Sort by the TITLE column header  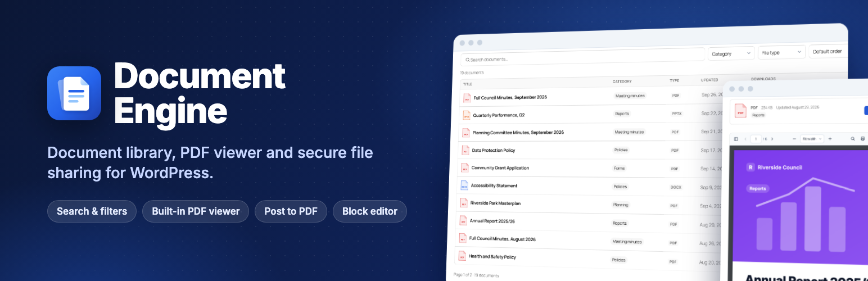click(468, 84)
